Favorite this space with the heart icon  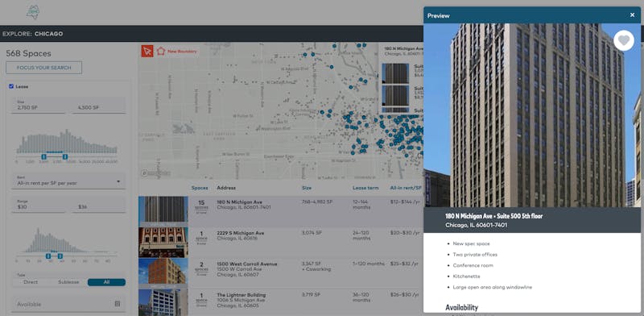coord(624,40)
